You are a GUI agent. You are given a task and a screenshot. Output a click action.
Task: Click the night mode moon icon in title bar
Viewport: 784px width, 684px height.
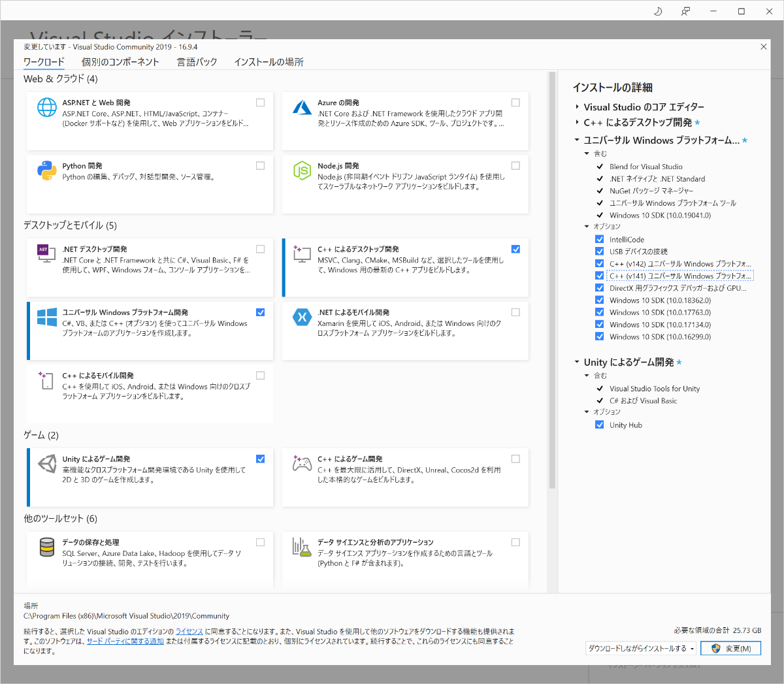(x=658, y=11)
